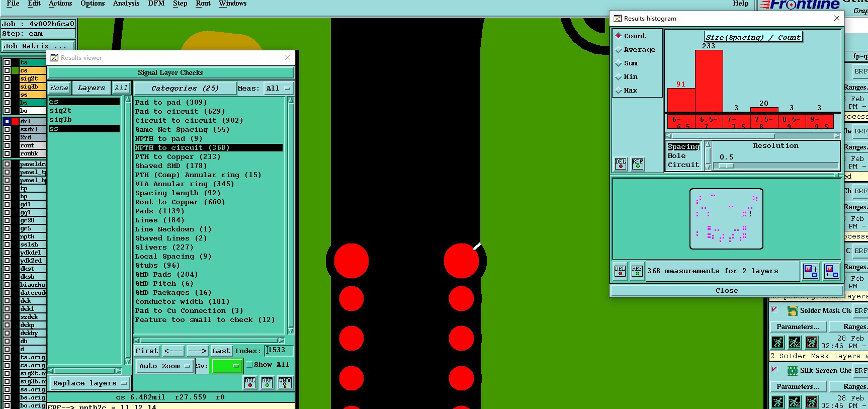The height and width of the screenshot is (409, 868).
Task: Click categories list scroll-up arrow
Action: 291,100
